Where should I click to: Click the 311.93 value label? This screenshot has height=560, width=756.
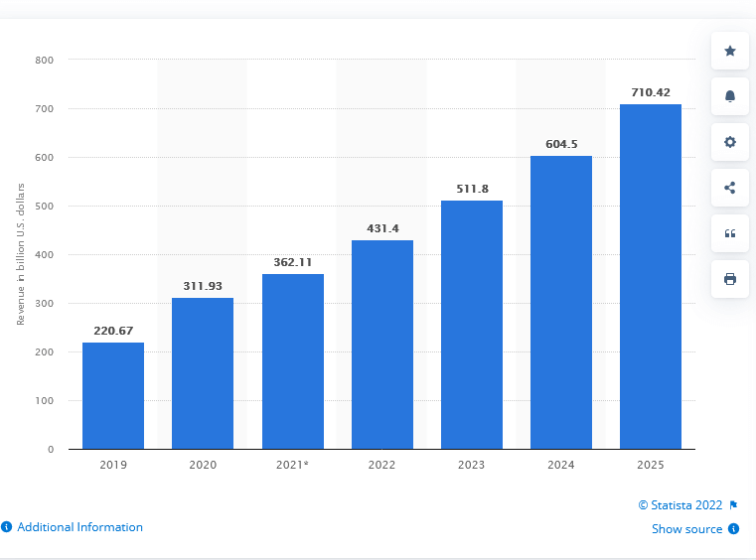(x=203, y=286)
